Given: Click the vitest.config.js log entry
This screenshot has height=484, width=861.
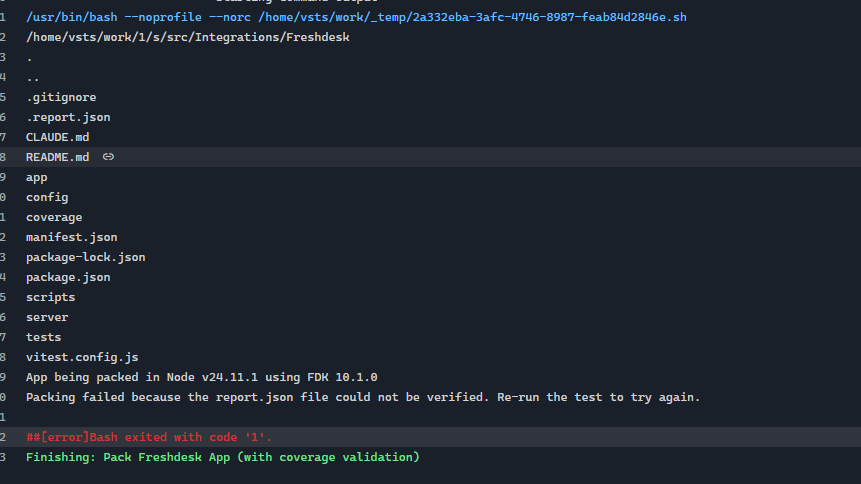Looking at the screenshot, I should (x=82, y=357).
